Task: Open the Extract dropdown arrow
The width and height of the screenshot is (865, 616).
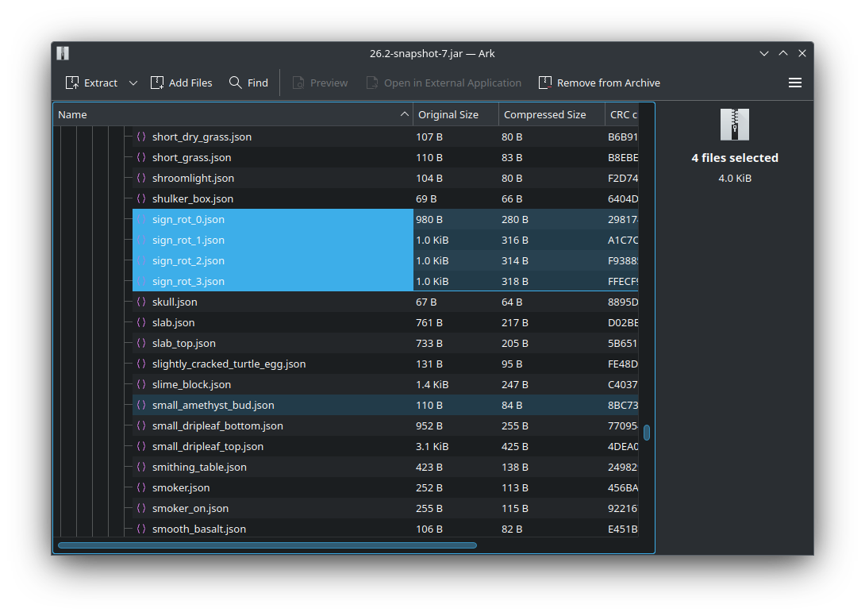Action: tap(133, 83)
